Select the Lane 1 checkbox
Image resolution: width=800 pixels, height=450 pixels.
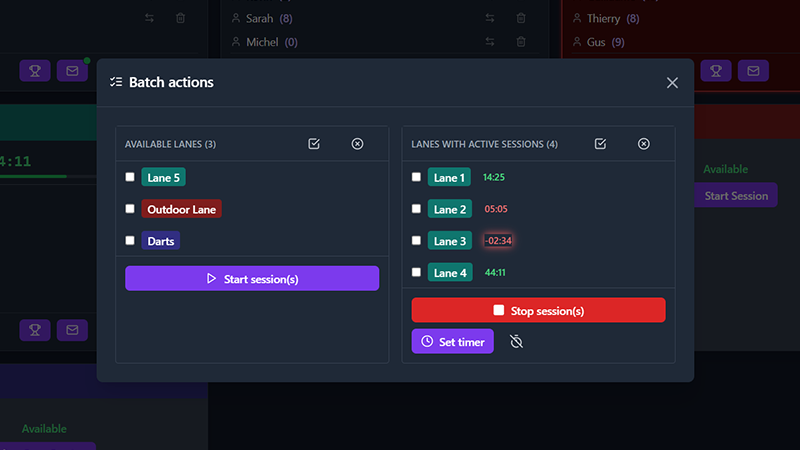point(416,177)
